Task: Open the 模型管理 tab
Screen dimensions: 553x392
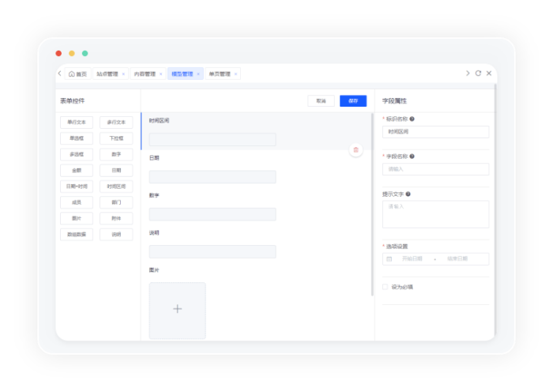Action: (x=182, y=74)
